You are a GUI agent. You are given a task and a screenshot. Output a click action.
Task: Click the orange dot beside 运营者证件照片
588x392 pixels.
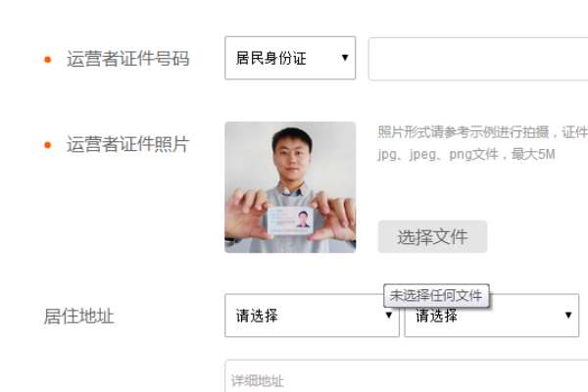[48, 145]
